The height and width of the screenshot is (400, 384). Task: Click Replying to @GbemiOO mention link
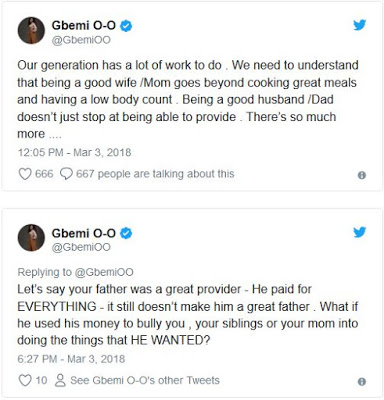click(x=104, y=272)
